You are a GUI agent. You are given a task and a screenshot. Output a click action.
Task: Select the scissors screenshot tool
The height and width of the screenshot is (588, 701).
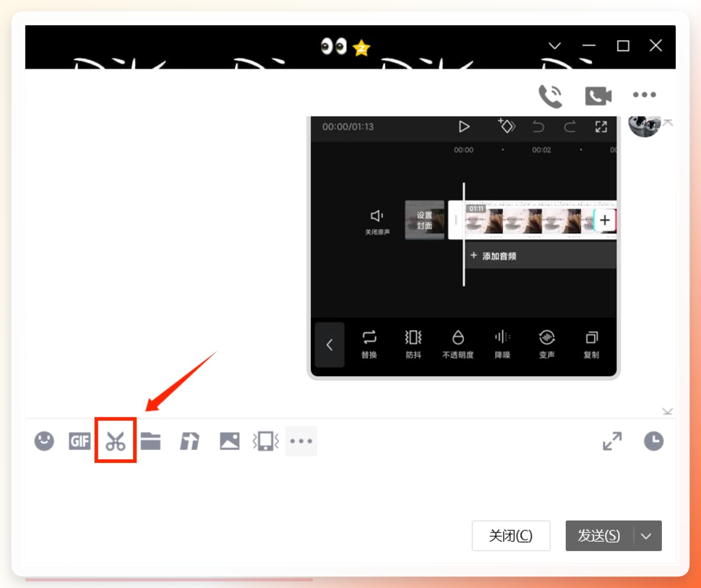116,441
